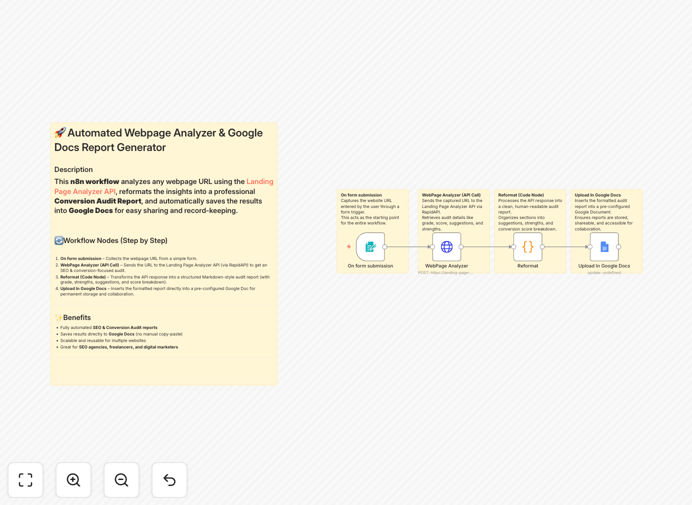This screenshot has width=692, height=505.
Task: Zoom out of the workflow canvas
Action: 121,480
